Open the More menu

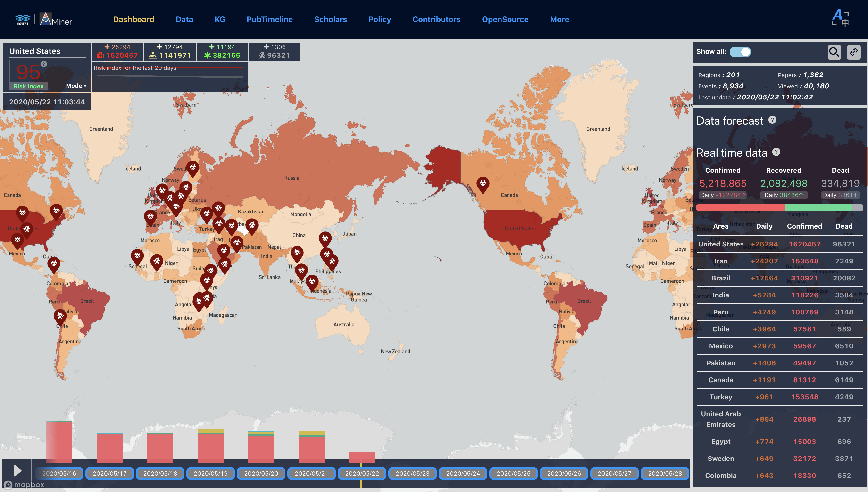point(559,19)
